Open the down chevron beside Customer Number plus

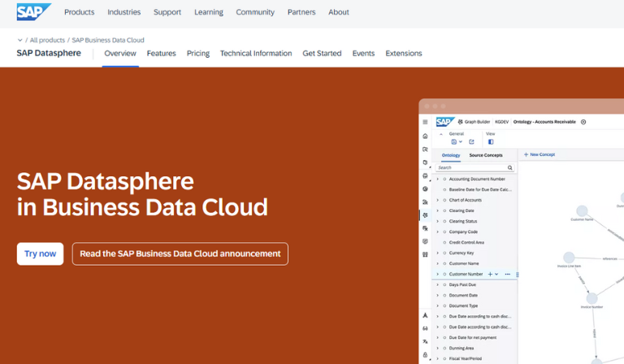coord(496,274)
